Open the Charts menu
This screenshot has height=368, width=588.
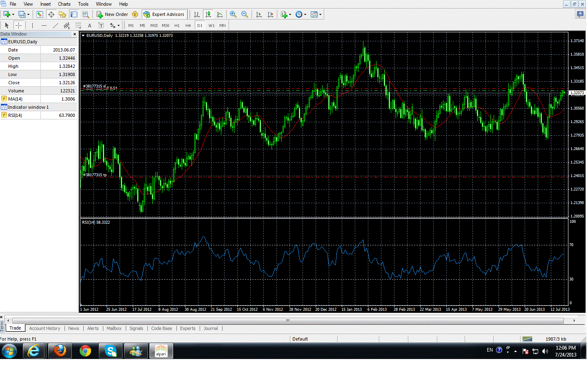click(x=64, y=4)
